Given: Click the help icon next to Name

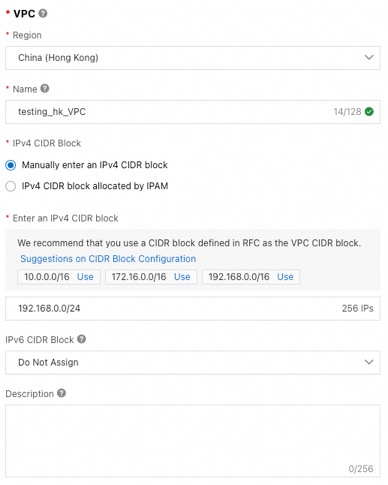Looking at the screenshot, I should click(45, 89).
